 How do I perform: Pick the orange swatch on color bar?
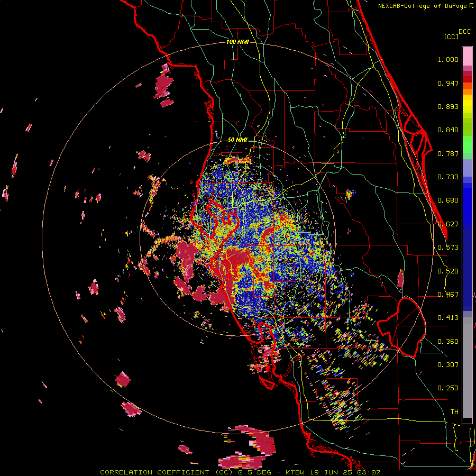[x=467, y=91]
